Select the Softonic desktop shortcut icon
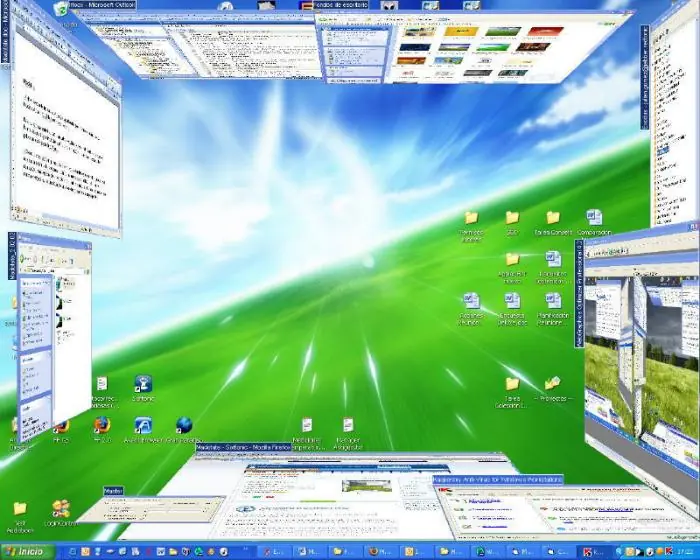This screenshot has width=700, height=560. pyautogui.click(x=143, y=384)
